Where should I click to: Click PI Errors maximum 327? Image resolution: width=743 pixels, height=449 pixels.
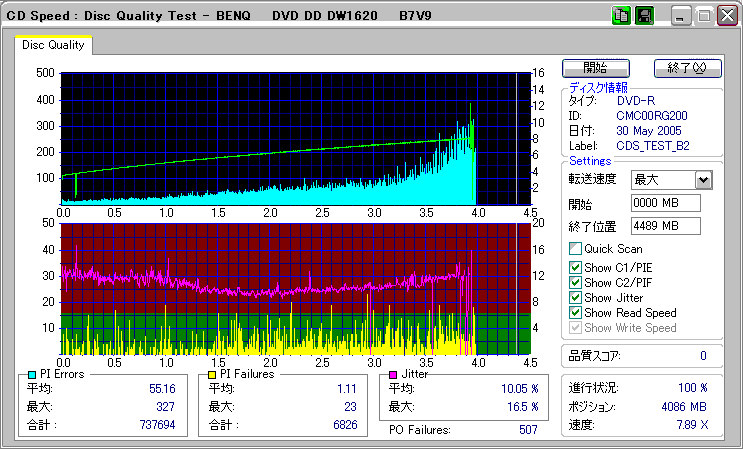coord(165,407)
